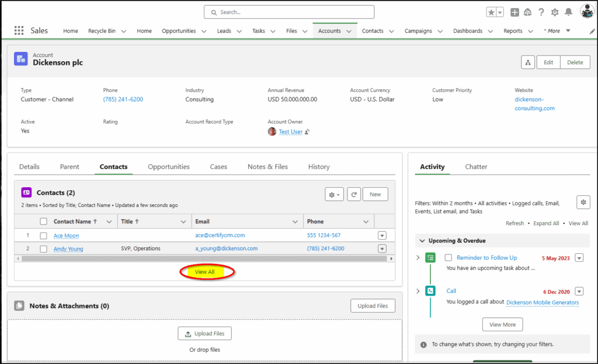Click the Edit account button
The image size is (598, 364).
(x=548, y=62)
